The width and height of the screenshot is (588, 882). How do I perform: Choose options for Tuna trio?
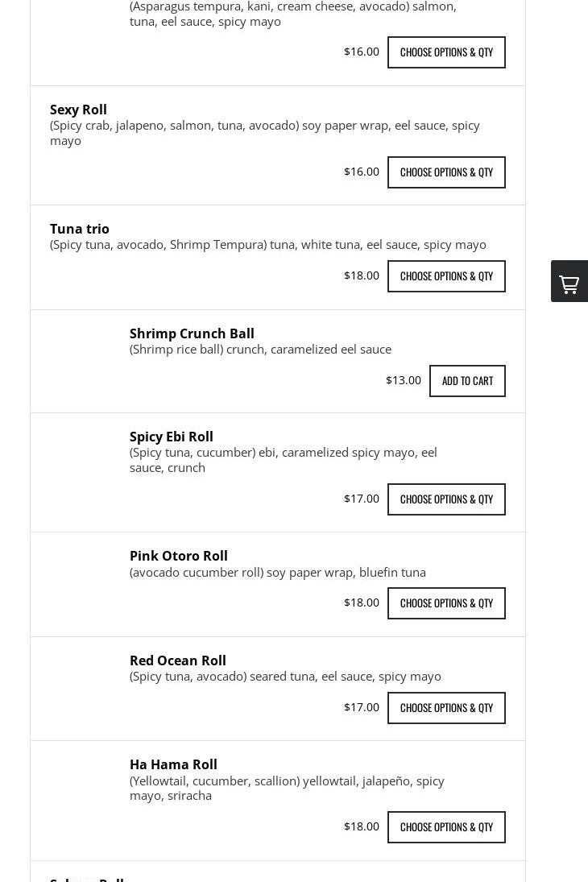(x=446, y=276)
